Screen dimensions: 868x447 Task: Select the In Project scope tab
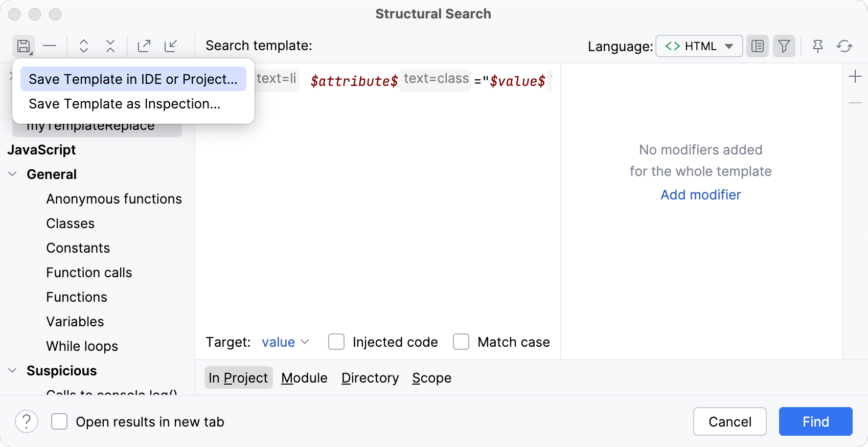pyautogui.click(x=238, y=377)
